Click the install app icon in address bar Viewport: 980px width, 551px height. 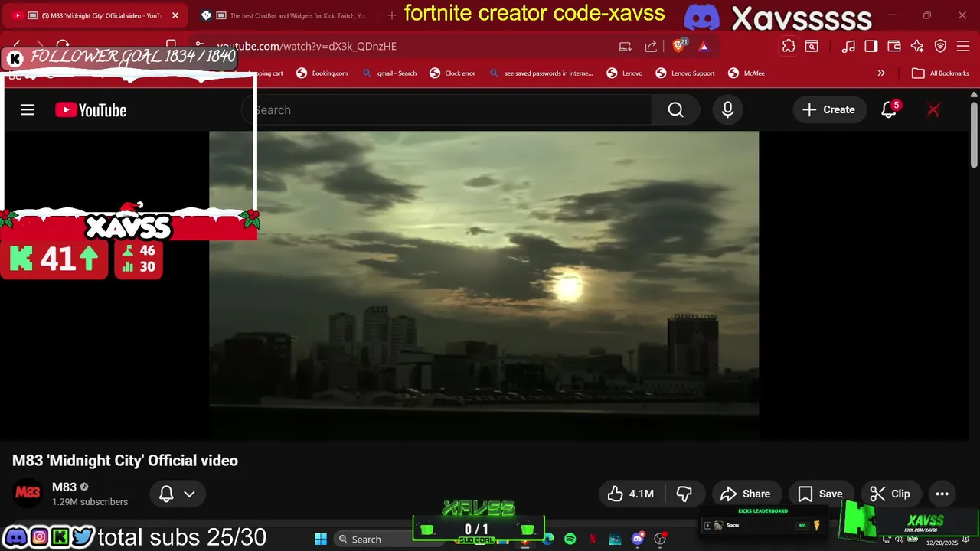point(626,46)
